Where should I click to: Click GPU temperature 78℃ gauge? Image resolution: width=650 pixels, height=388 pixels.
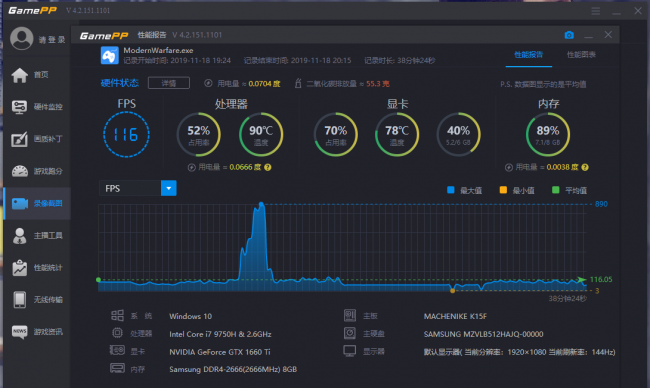tap(397, 135)
